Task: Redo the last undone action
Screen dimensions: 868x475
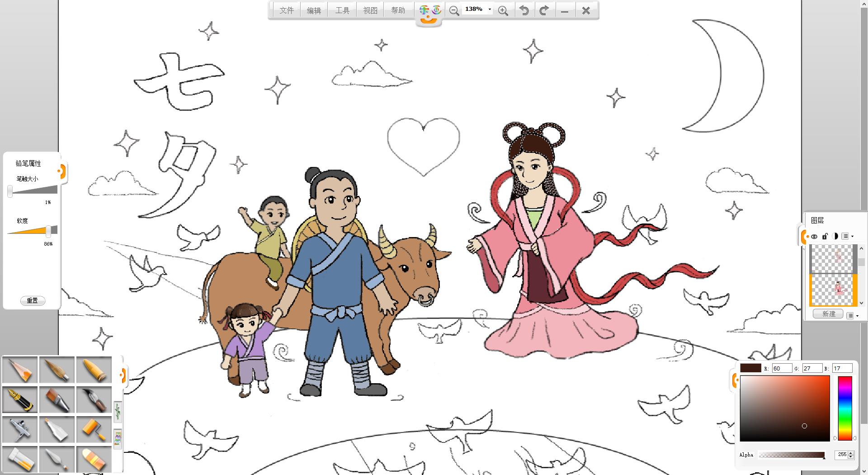Action: click(x=544, y=10)
